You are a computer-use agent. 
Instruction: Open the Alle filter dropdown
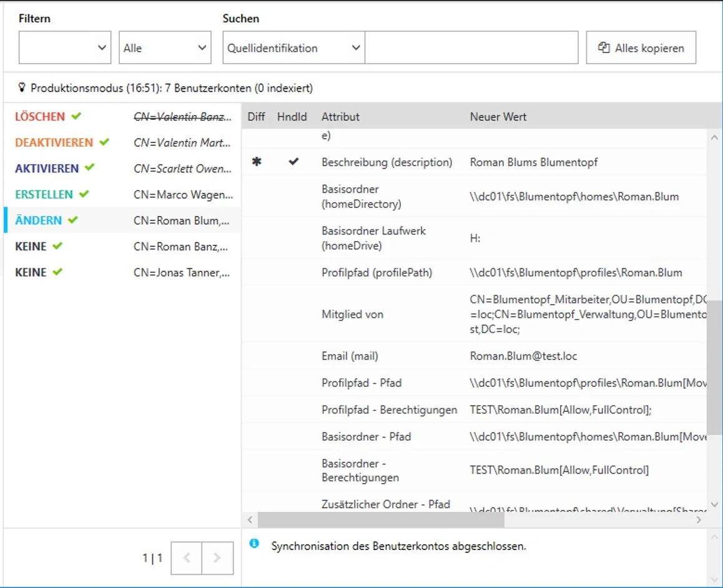pyautogui.click(x=164, y=47)
